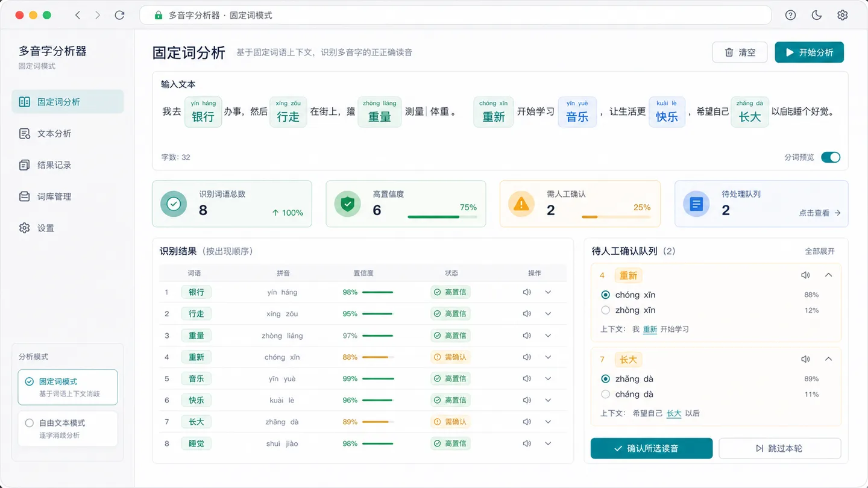Play audio for 重新 result row
Viewport: 868px width, 488px height.
coord(527,357)
